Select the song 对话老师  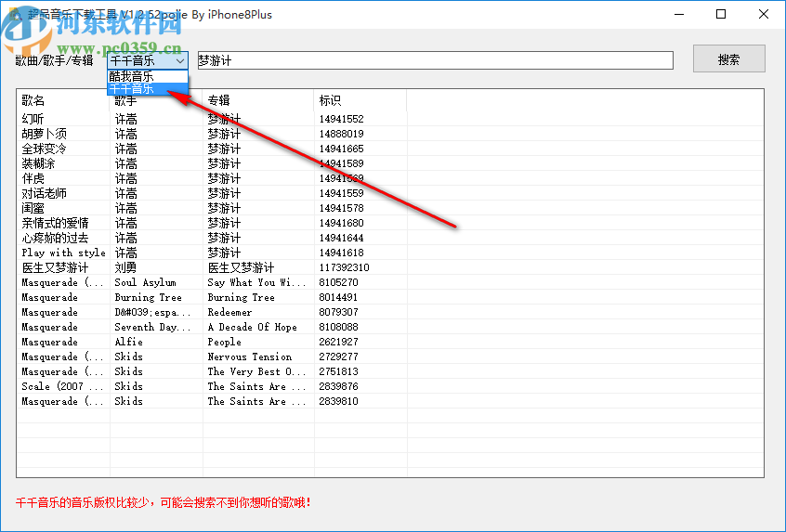point(44,193)
